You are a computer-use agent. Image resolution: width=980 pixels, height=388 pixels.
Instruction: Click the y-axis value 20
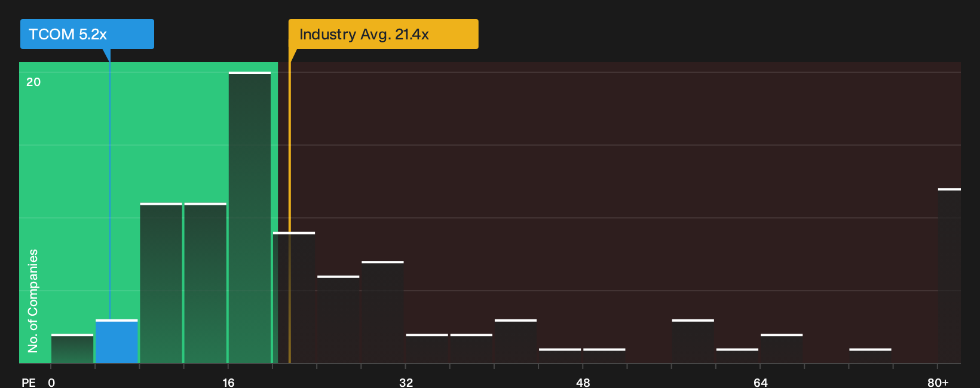[33, 82]
